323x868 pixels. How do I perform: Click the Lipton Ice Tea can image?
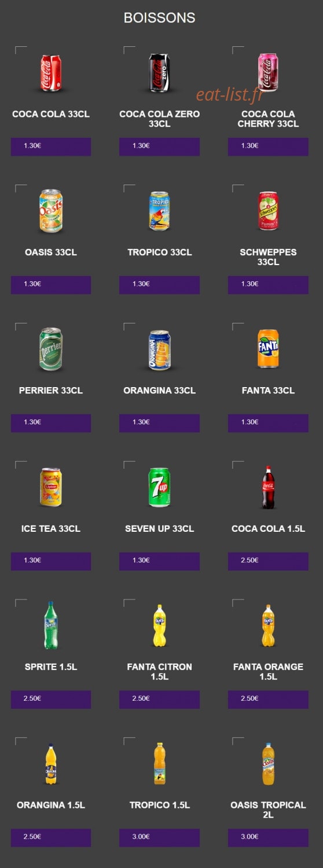50,488
